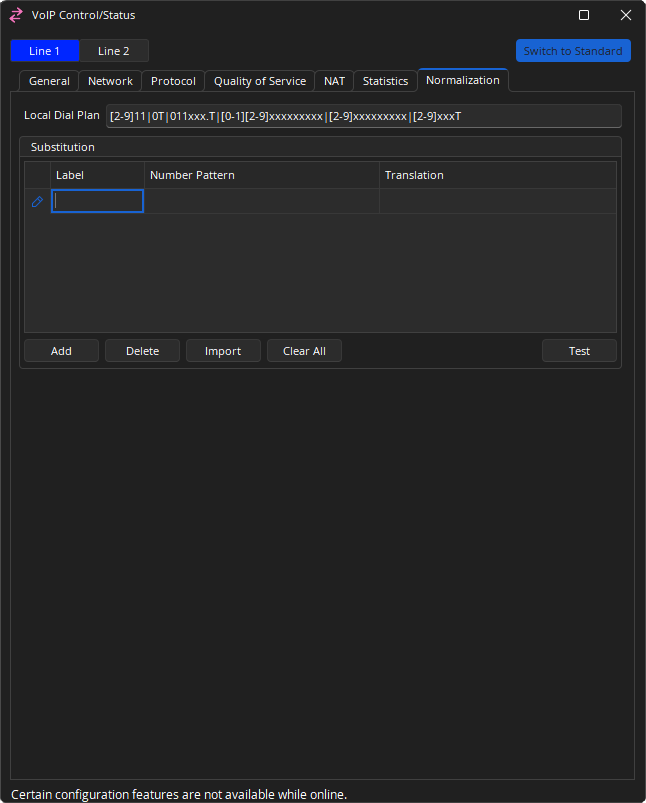The width and height of the screenshot is (646, 803).
Task: Click the Test button
Action: [579, 351]
